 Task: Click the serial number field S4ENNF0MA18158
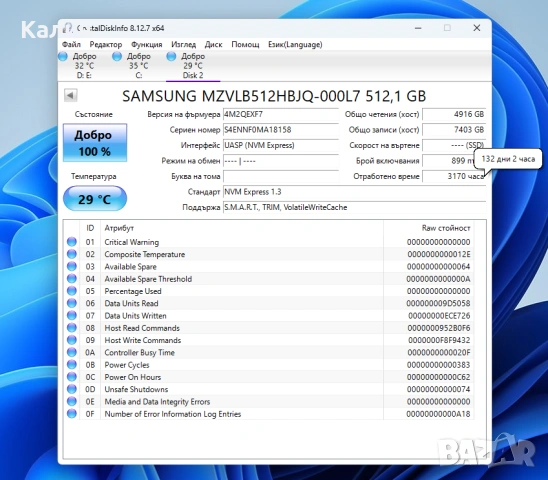[x=281, y=130]
